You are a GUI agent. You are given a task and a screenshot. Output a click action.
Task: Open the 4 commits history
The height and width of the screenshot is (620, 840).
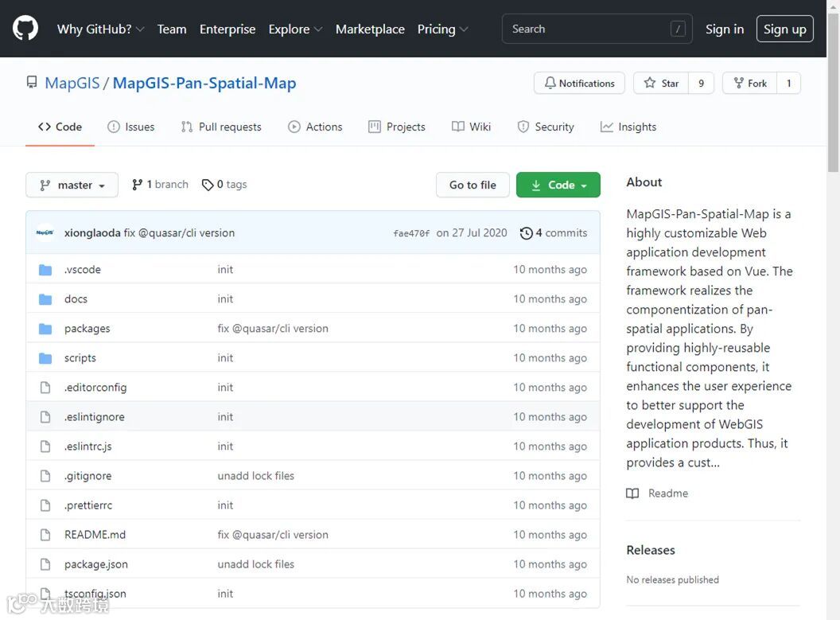coord(554,233)
